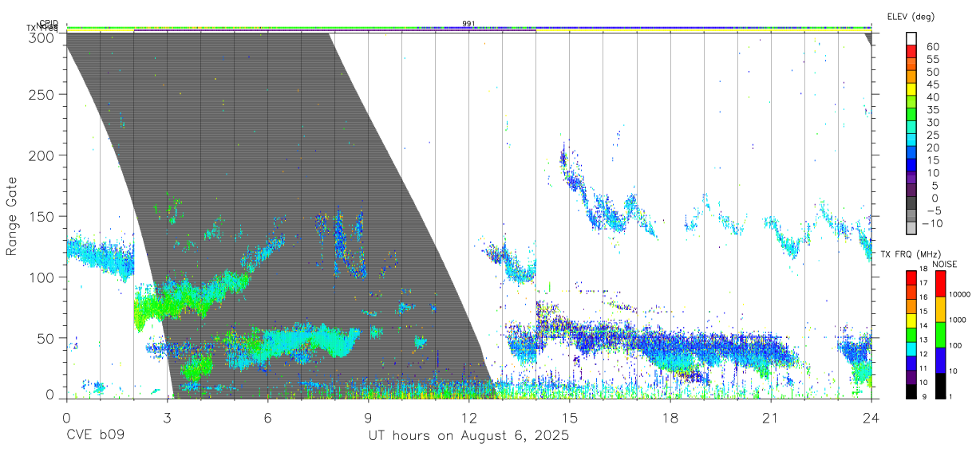Viewport: 980px width, 452px height.
Task: Click the black bottom segment of TX FRQ bar
Action: [x=911, y=392]
